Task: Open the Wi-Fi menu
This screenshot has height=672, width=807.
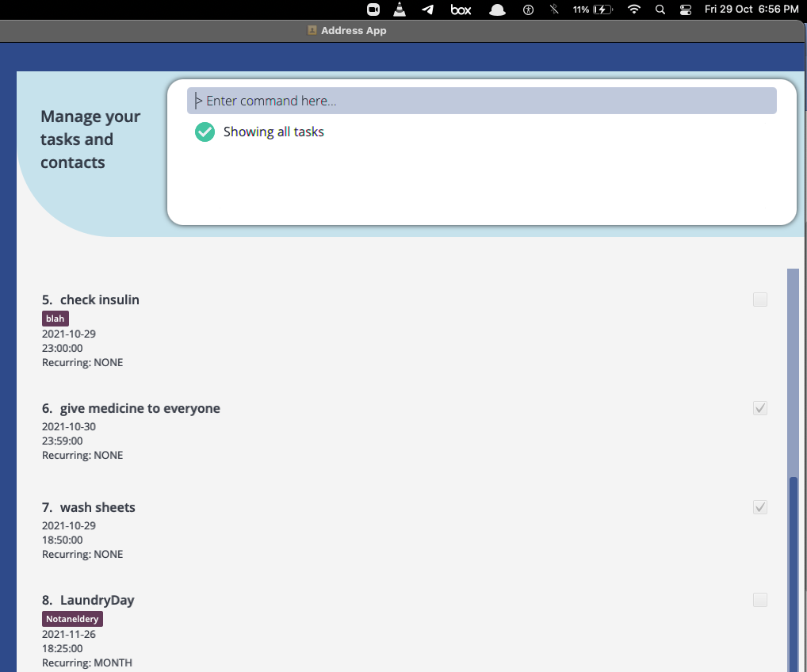Action: pos(634,10)
